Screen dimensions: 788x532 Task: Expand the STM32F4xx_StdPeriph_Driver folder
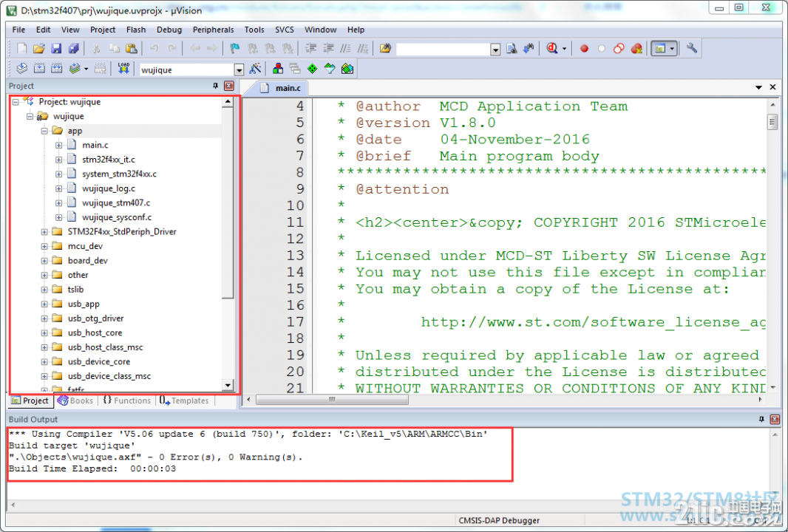(x=44, y=231)
